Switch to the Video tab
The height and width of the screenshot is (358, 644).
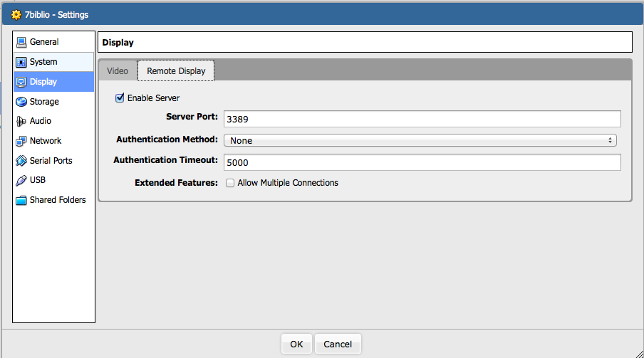click(x=118, y=71)
